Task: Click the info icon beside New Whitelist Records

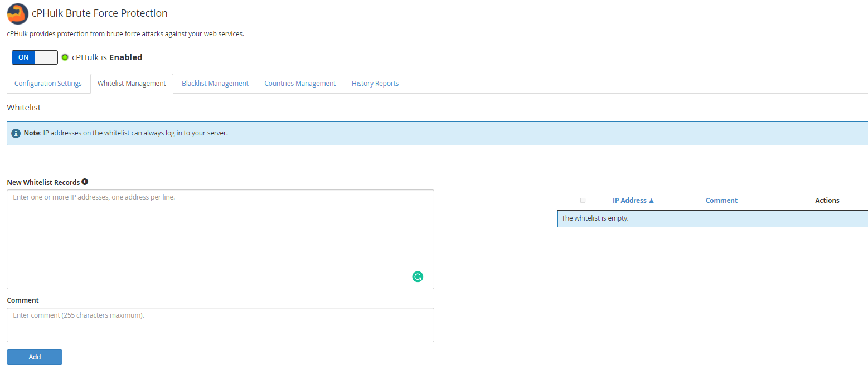Action: (x=85, y=182)
